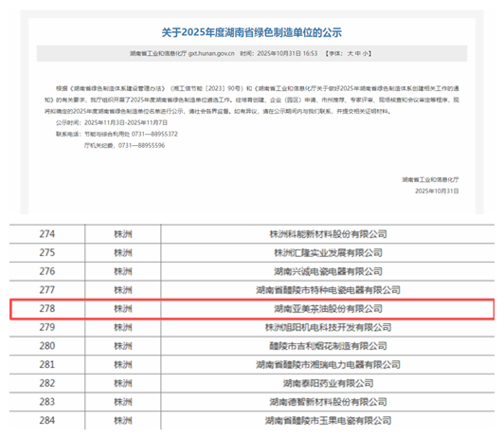Click the gxt.hunan.gov.cn source text
The height and width of the screenshot is (439, 504).
coord(211,53)
